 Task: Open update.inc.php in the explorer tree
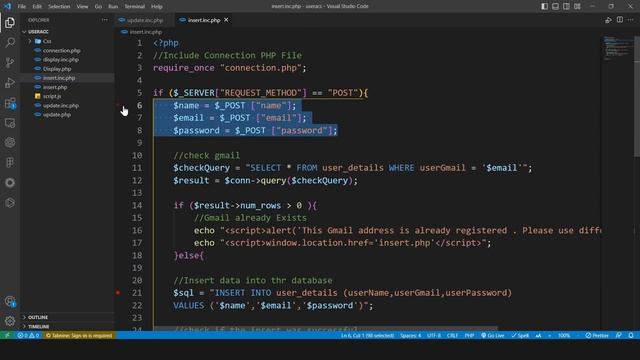click(x=61, y=106)
